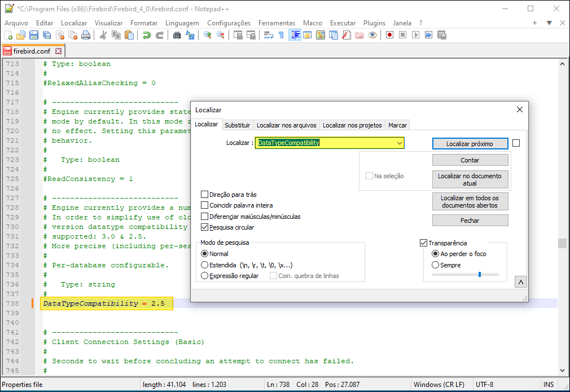Select 'Estendida' search mode radio button
570x392 pixels.
[205, 265]
